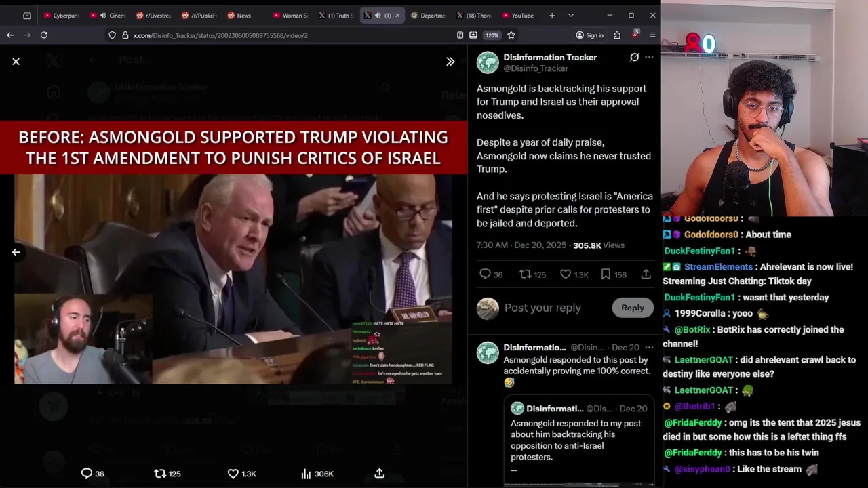This screenshot has width=868, height=488.
Task: Switch to the r/PublicF browser tab
Action: (x=199, y=15)
